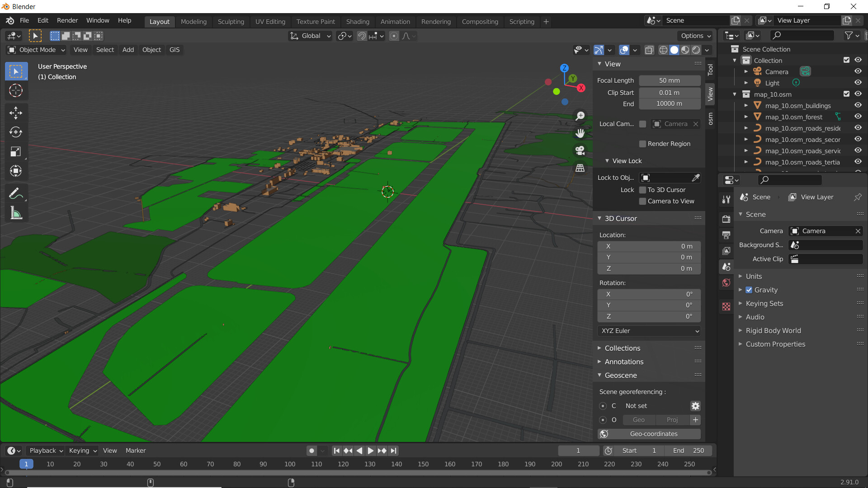Toggle camera view icon in viewport
Viewport: 868px width, 488px height.
(580, 150)
